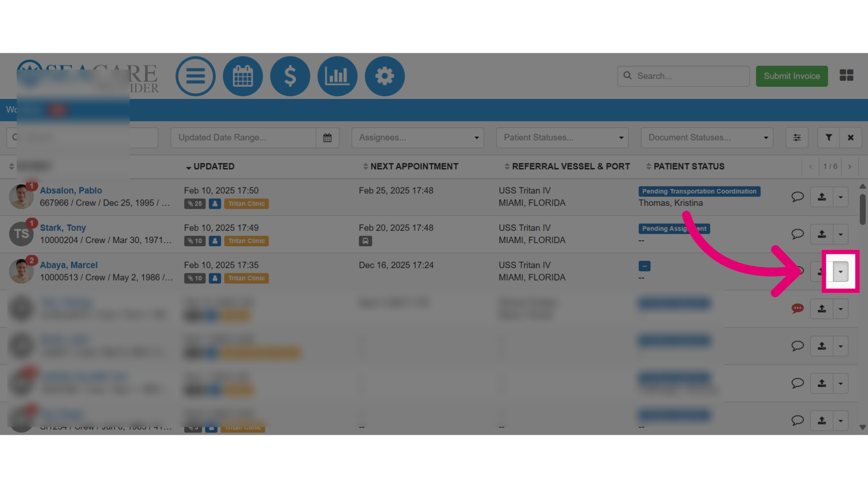
Task: Open patient Stark, Tony link
Action: 63,228
